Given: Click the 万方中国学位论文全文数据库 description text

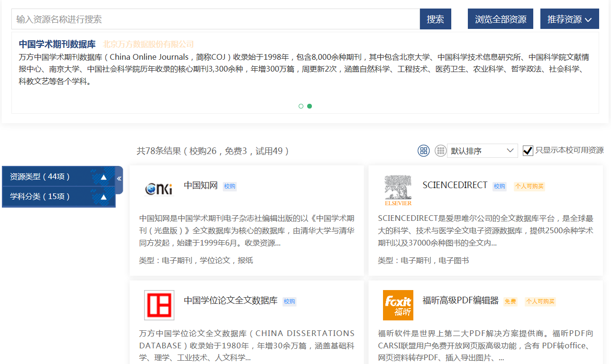Looking at the screenshot, I should point(247,346).
